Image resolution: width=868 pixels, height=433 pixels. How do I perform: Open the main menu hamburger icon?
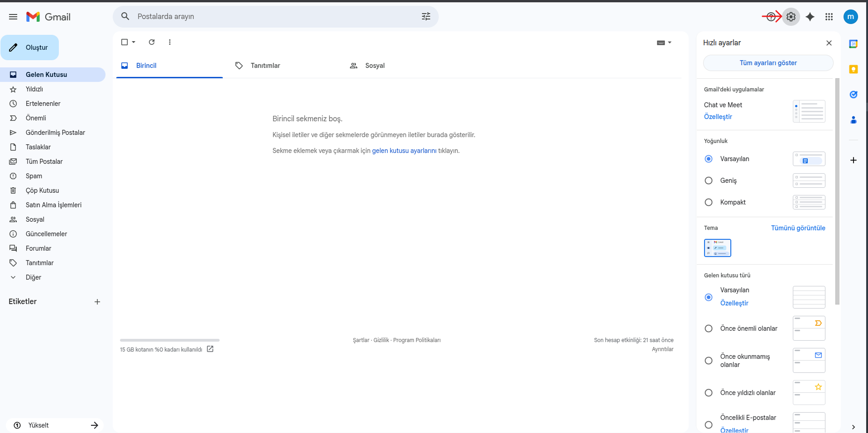[13, 17]
